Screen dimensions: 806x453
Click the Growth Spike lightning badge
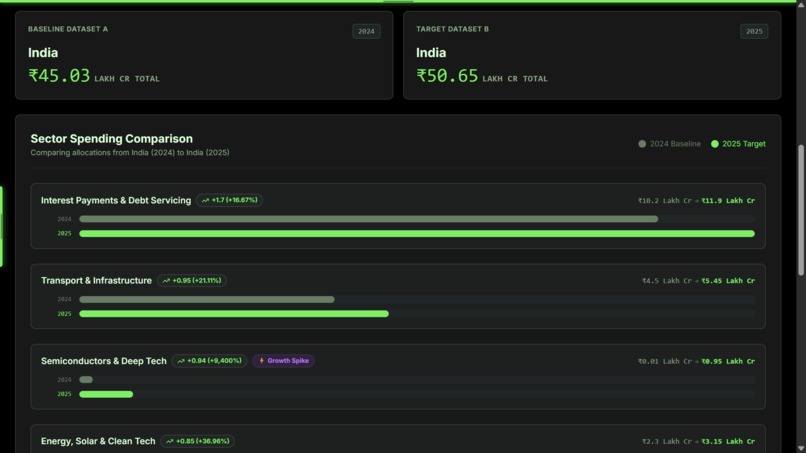click(x=283, y=361)
